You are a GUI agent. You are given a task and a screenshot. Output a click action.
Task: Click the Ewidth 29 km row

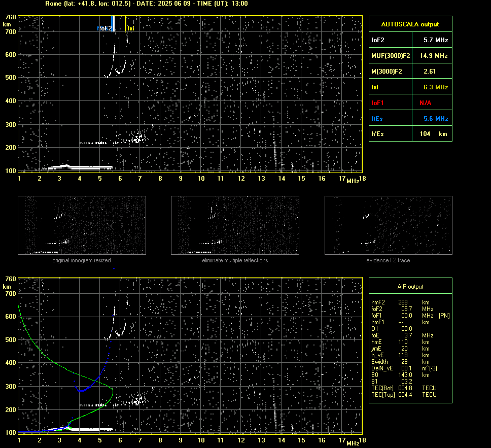point(400,362)
